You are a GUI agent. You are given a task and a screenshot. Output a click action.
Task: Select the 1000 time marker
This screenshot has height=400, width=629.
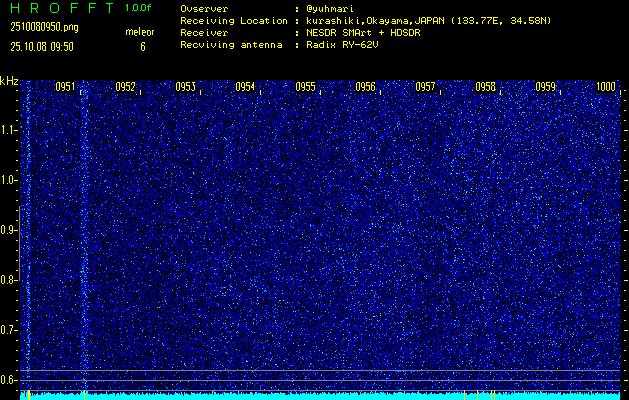pos(605,87)
